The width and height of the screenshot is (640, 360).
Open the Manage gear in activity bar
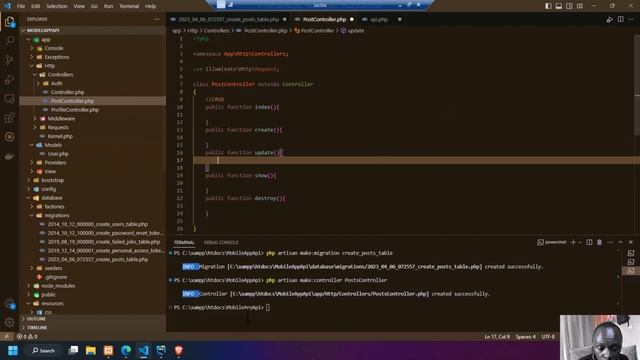[x=9, y=322]
